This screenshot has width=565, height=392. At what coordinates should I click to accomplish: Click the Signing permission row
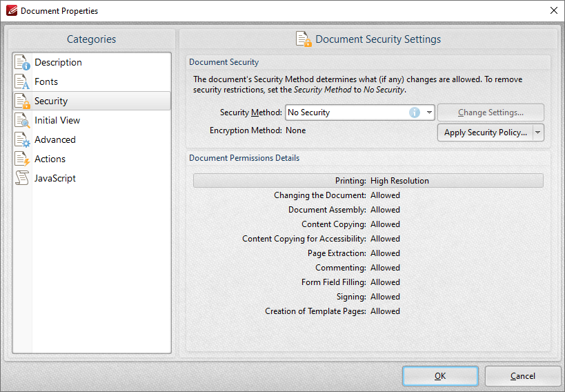pos(368,297)
